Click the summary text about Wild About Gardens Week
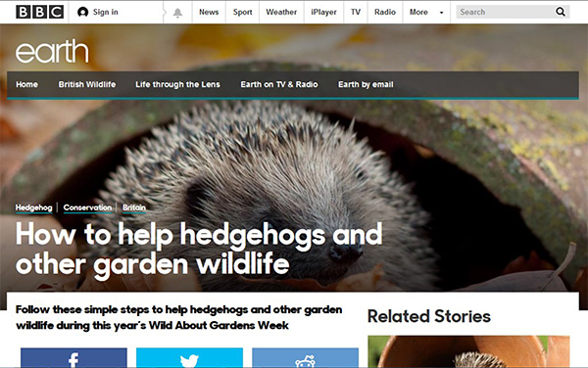Image resolution: width=588 pixels, height=368 pixels. click(x=179, y=317)
